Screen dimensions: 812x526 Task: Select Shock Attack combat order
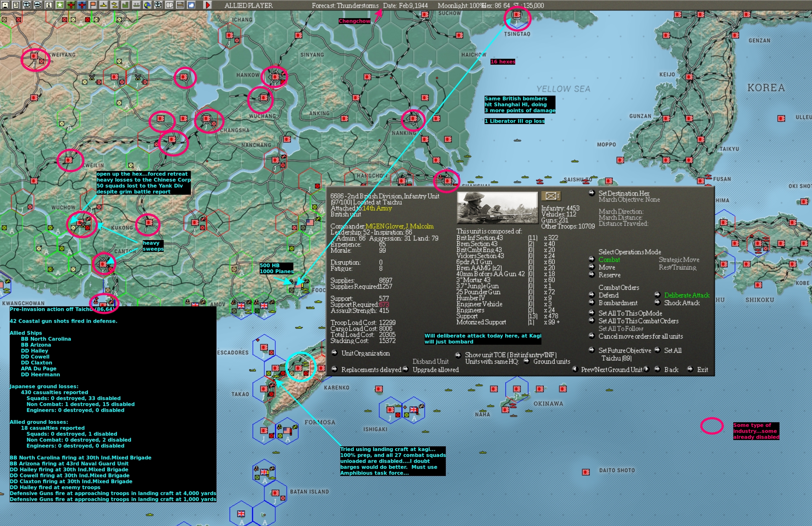pos(682,303)
